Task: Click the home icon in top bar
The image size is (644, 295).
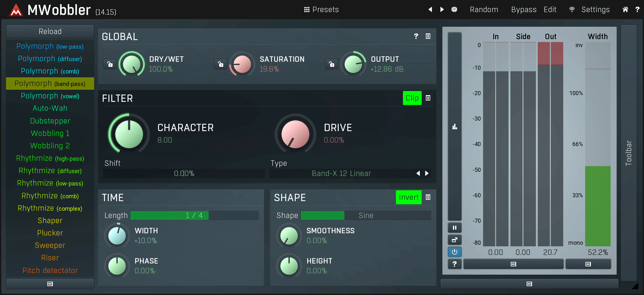Action: [x=625, y=10]
